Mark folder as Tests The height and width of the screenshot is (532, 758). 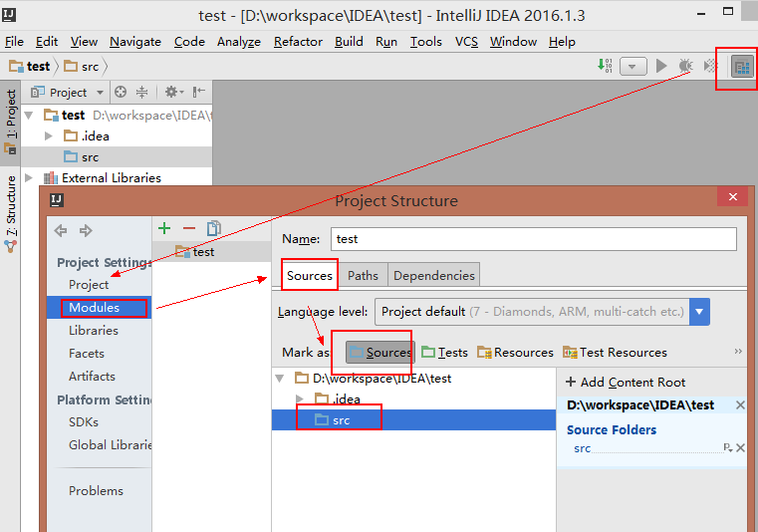(445, 352)
